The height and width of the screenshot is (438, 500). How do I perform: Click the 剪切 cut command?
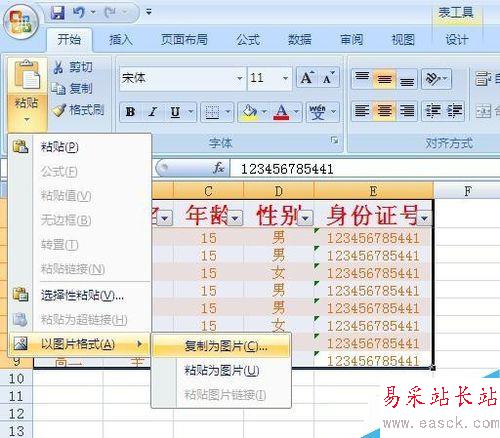tap(73, 67)
